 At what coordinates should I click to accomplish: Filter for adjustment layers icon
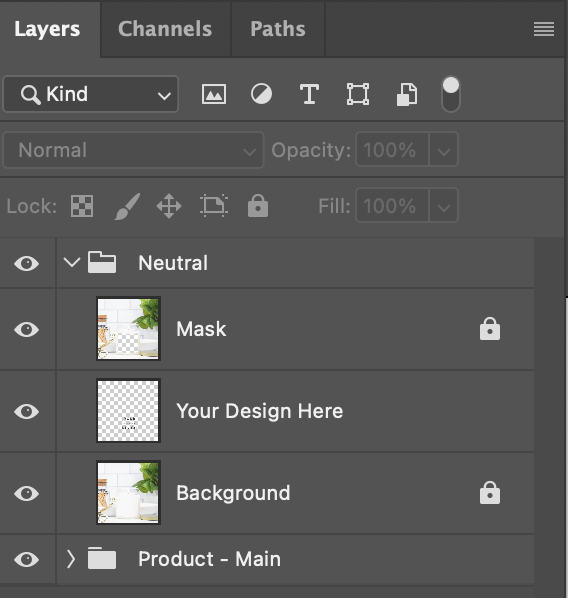(x=261, y=94)
